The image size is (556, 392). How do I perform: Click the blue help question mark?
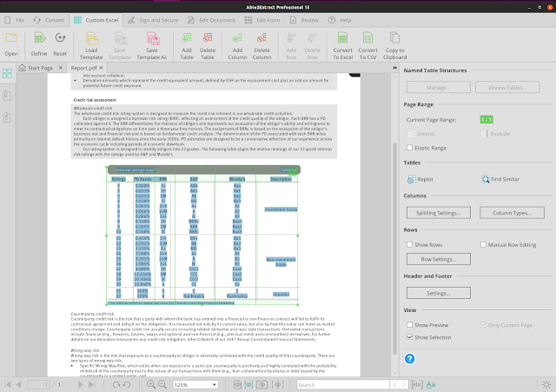[x=409, y=359]
